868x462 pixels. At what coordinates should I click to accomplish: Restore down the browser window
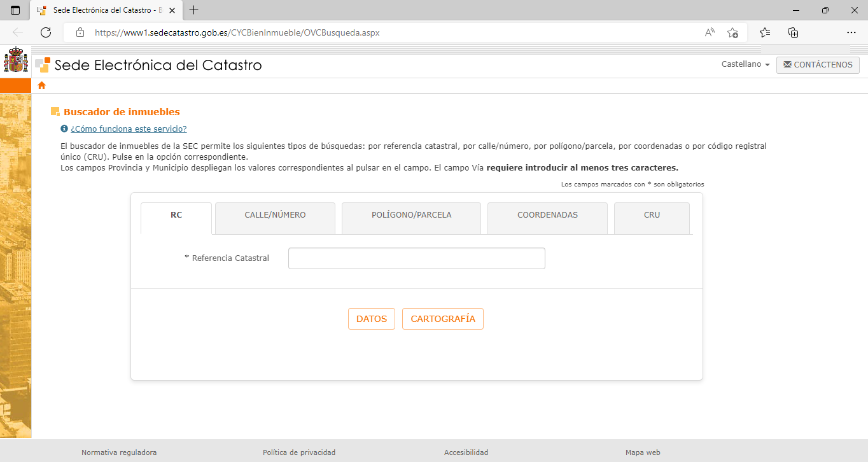[x=825, y=10]
